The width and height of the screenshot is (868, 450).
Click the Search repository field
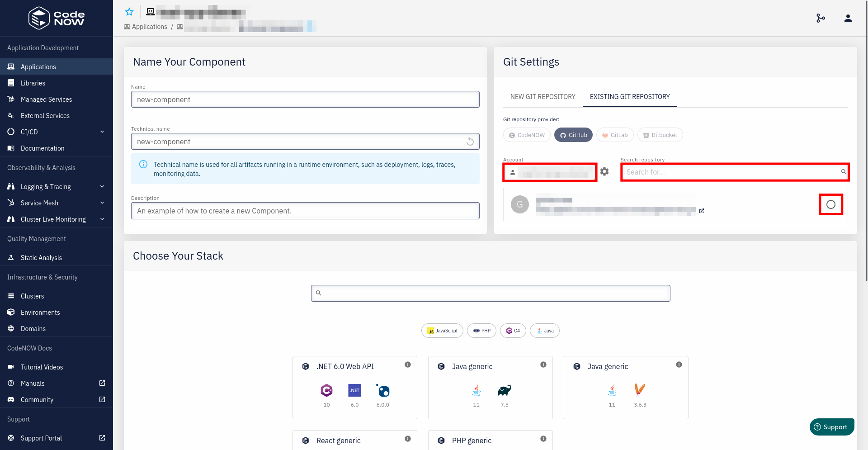click(x=735, y=172)
